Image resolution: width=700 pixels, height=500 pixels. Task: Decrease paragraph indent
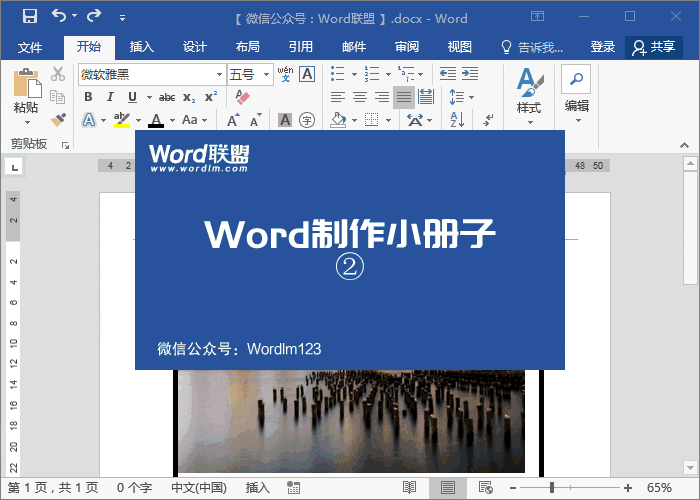[448, 74]
